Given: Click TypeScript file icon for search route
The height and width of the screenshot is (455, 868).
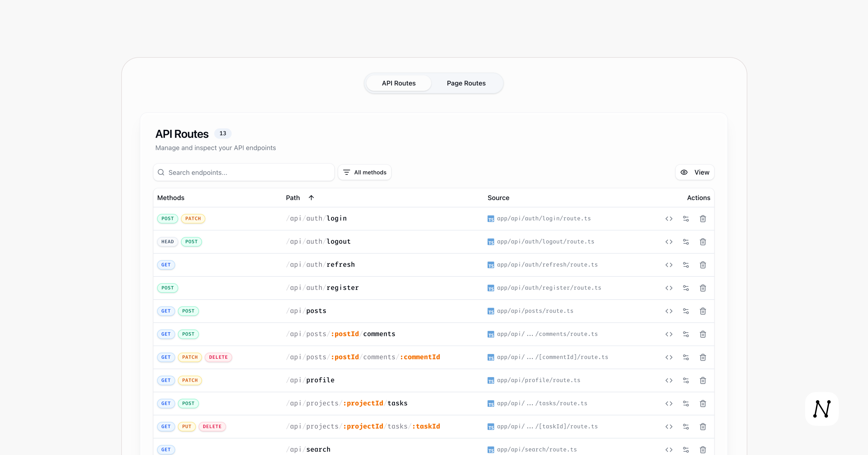Looking at the screenshot, I should [491, 449].
